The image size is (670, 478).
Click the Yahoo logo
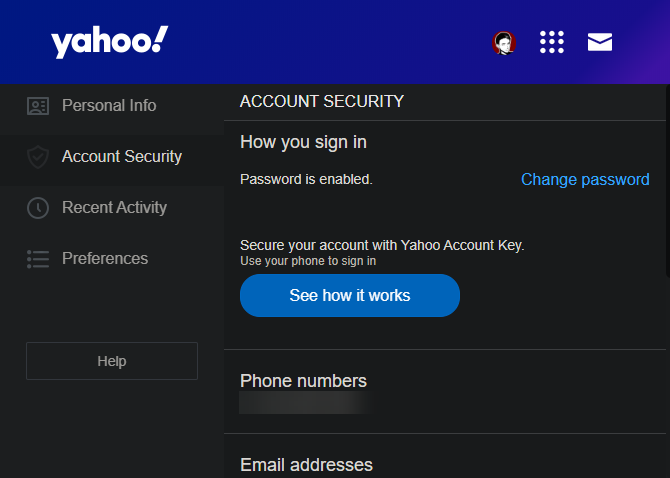click(x=109, y=42)
